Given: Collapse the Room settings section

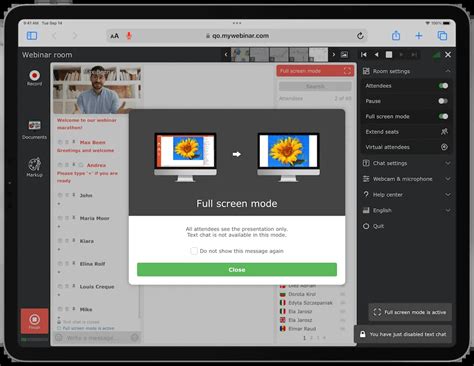Looking at the screenshot, I should (448, 71).
